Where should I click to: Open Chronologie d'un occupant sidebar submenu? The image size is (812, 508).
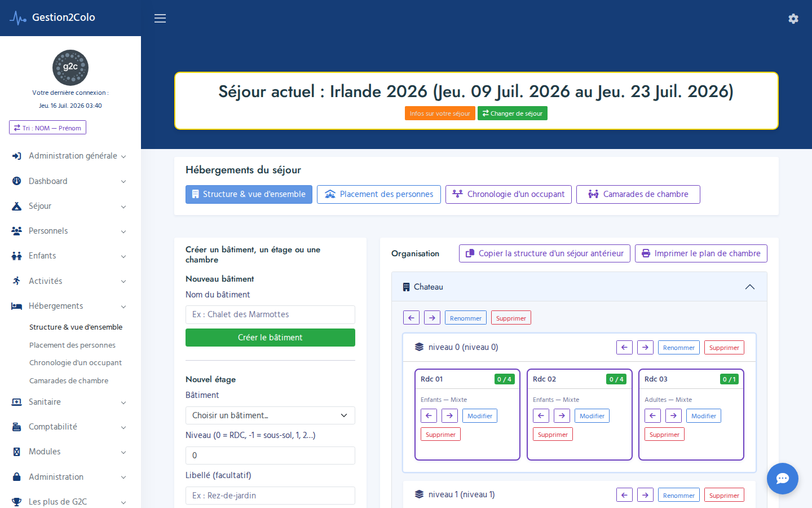pyautogui.click(x=76, y=362)
